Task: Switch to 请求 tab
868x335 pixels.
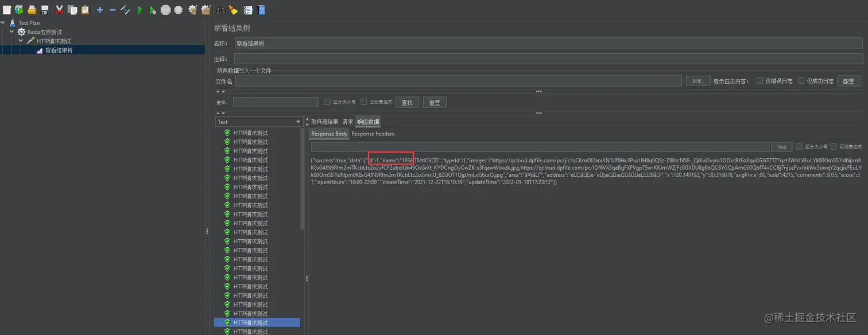Action: tap(347, 122)
